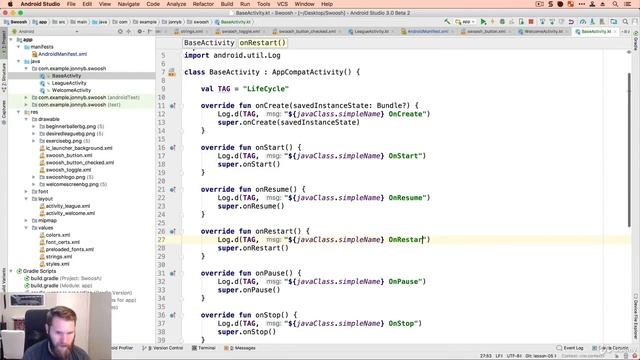Select LeagueActivity in the project tree
This screenshot has width=640, height=360.
pyautogui.click(x=69, y=83)
